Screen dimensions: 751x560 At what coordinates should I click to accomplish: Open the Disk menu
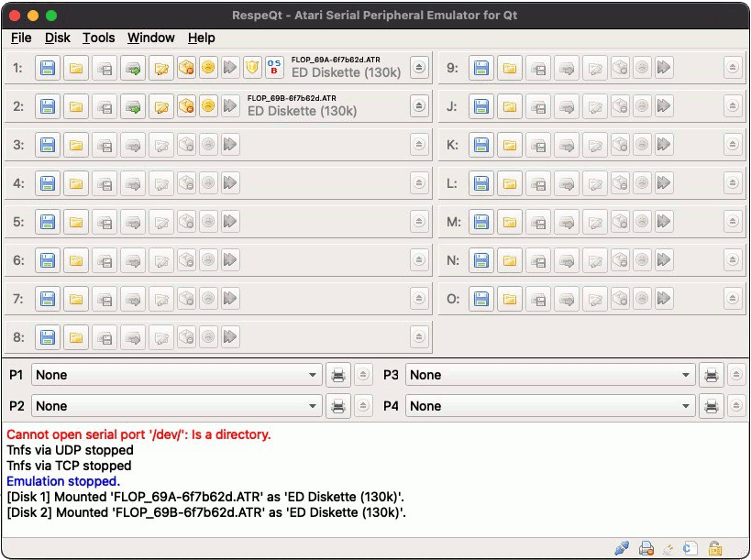point(57,38)
